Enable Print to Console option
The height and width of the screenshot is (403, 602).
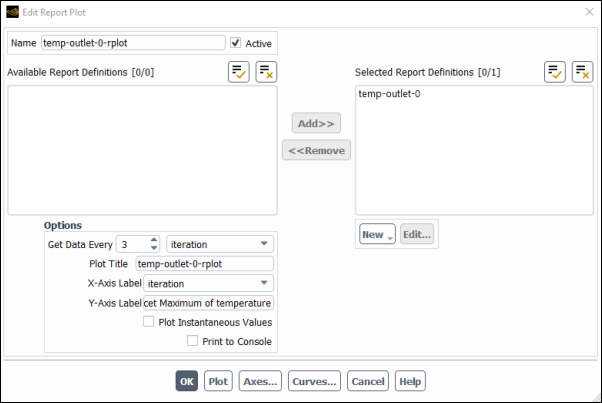(x=192, y=341)
